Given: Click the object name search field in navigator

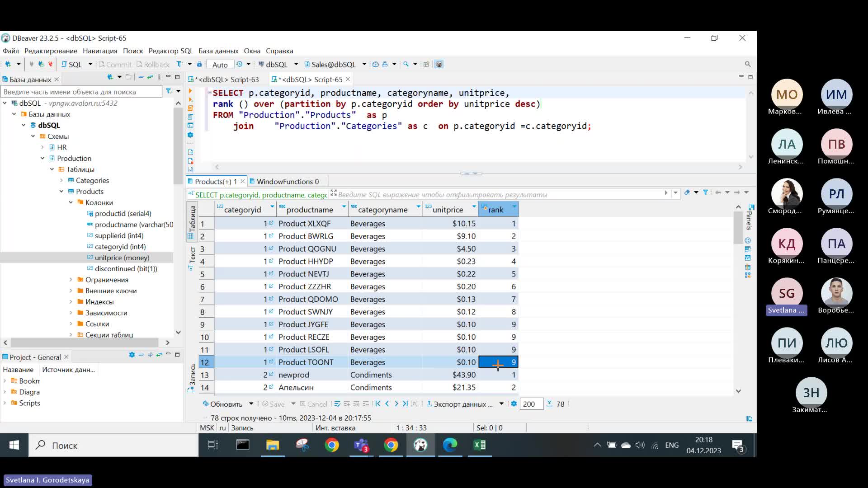Looking at the screenshot, I should click(x=81, y=92).
